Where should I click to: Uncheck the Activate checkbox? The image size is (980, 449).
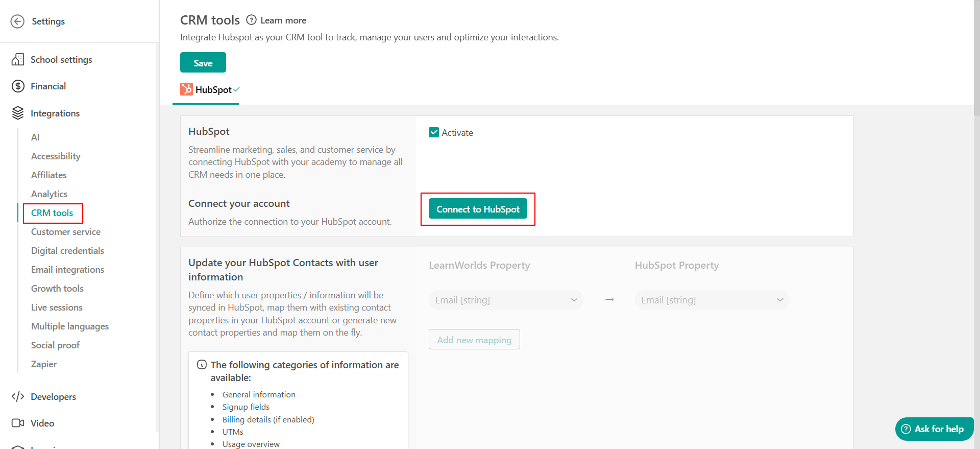434,132
